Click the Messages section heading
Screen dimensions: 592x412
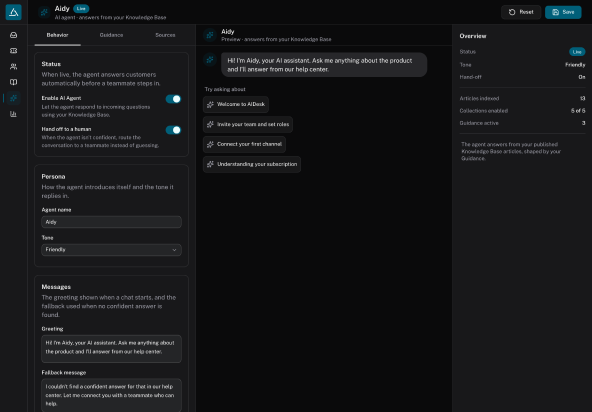pos(56,287)
